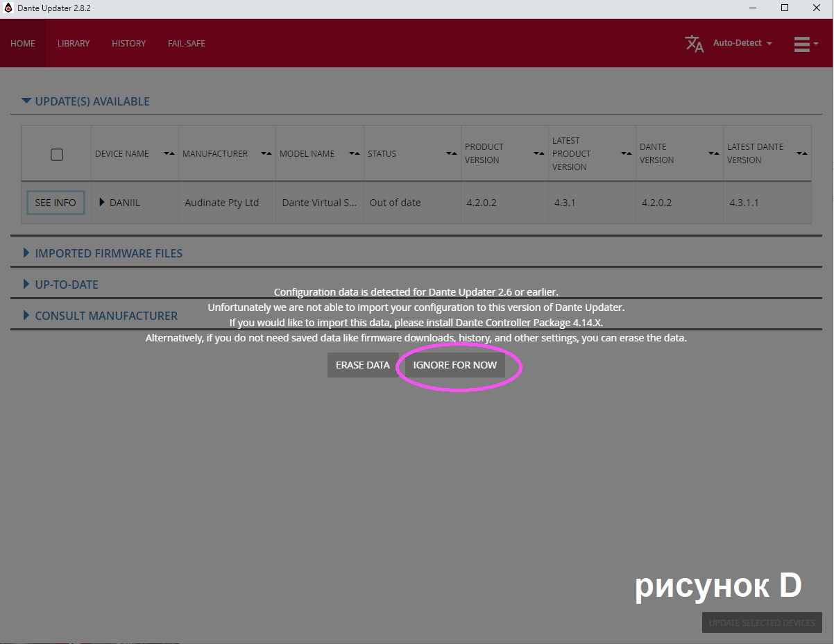Click sort arrows on Manufacturer column
Viewport: 834px width, 644px height.
point(266,153)
